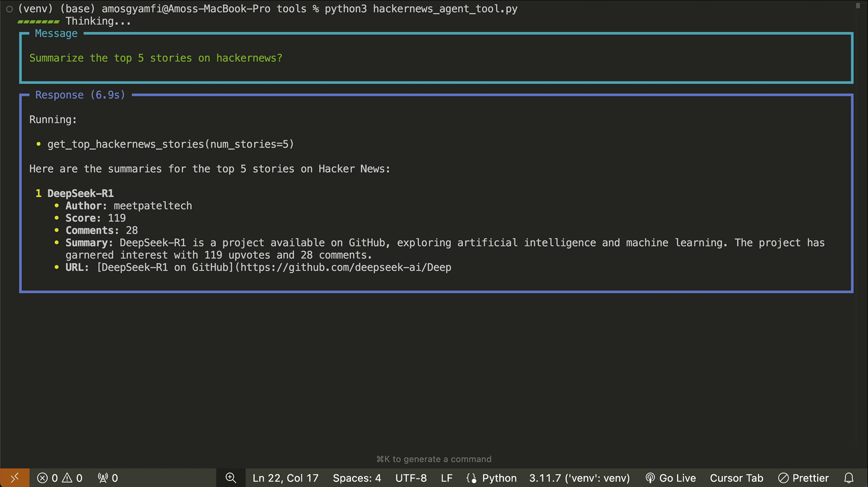Click the terminal prompt circle decoration icon
Image resolution: width=868 pixels, height=487 pixels.
(x=9, y=9)
